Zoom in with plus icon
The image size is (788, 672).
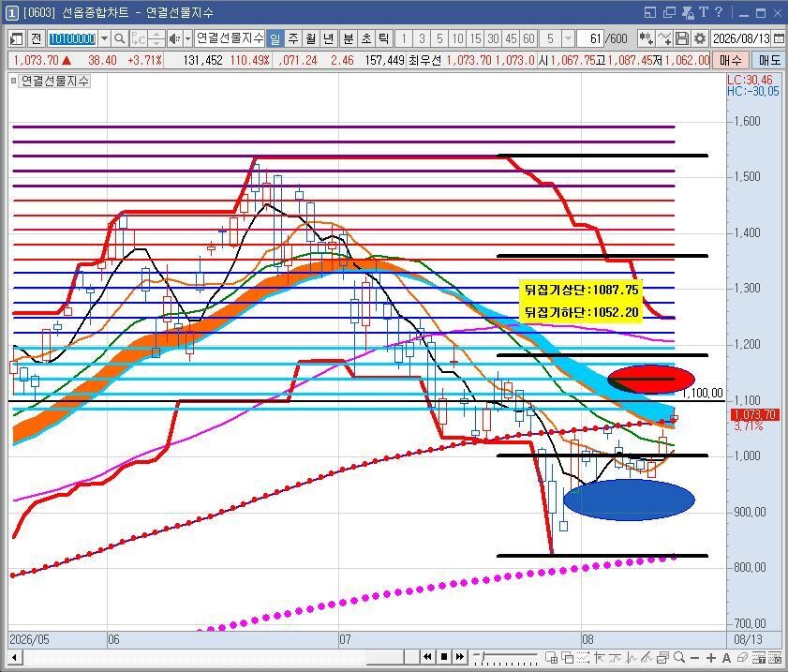(x=710, y=657)
